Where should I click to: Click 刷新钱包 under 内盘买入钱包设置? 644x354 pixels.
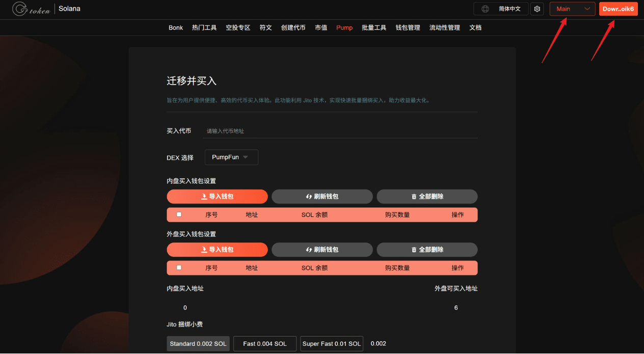[x=322, y=197]
